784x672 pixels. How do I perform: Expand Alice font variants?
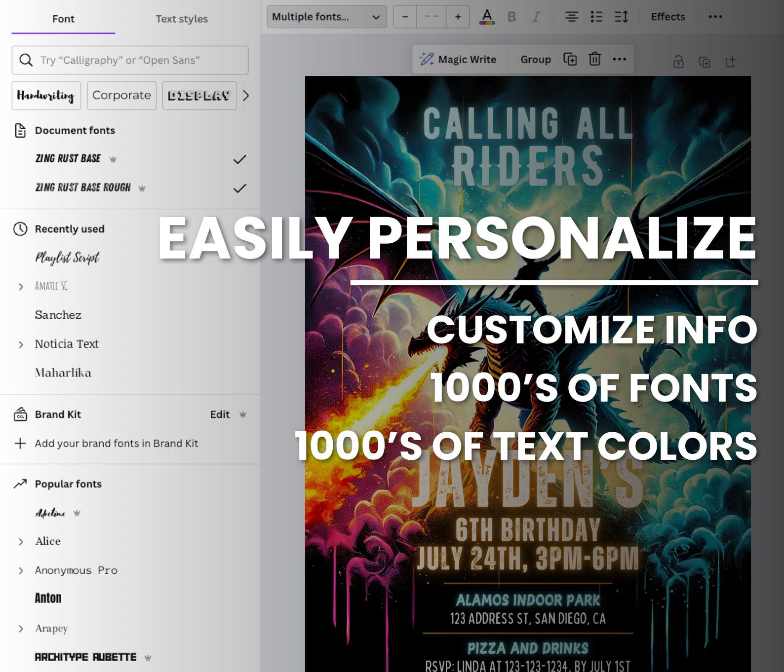pos(21,542)
